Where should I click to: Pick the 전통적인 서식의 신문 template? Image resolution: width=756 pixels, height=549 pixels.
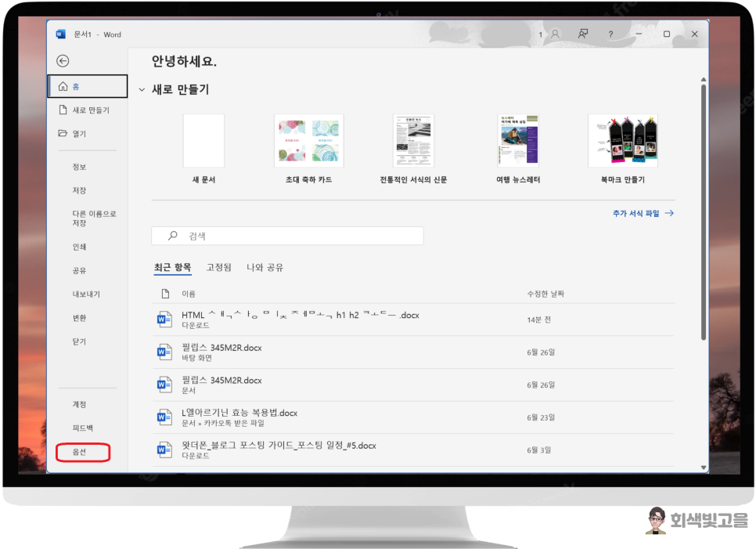(x=413, y=149)
